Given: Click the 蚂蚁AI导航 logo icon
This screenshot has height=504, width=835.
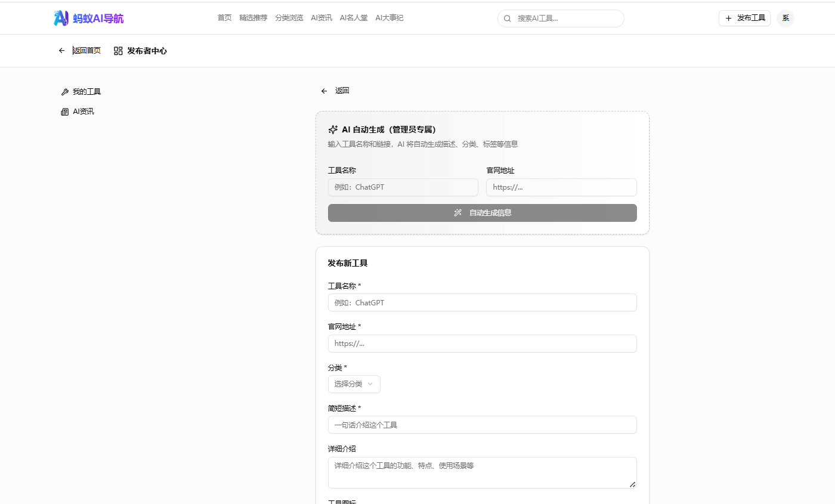Looking at the screenshot, I should pyautogui.click(x=60, y=18).
